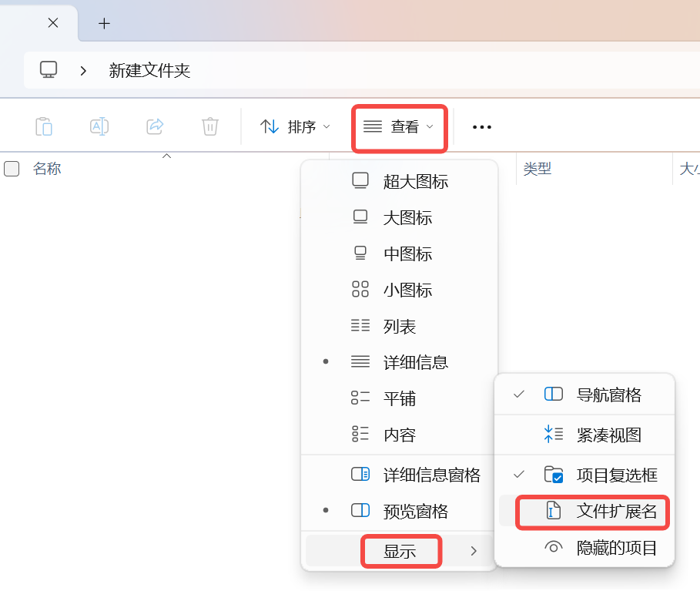Image resolution: width=700 pixels, height=591 pixels.
Task: Click the rename icon in toolbar
Action: [x=99, y=126]
